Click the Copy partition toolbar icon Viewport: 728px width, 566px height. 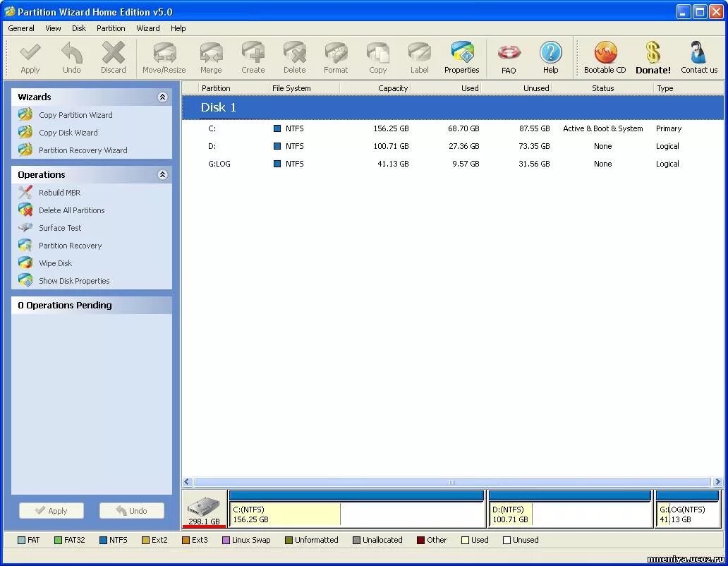point(378,52)
